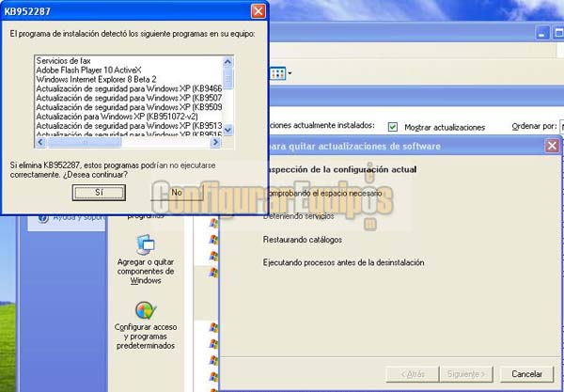Screen dimensions: 564x392
Task: Open the Ordenar por dropdown
Action: pos(561,126)
